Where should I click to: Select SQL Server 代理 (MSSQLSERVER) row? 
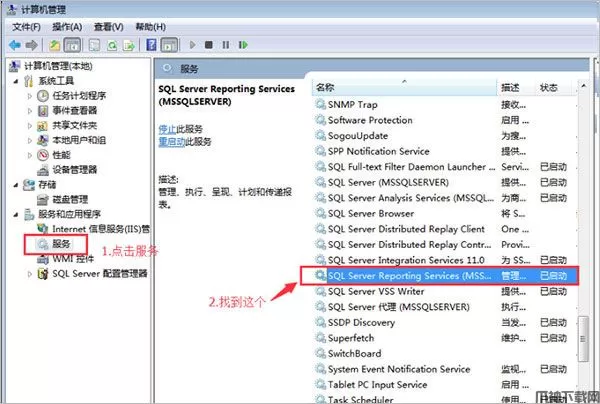point(445,307)
